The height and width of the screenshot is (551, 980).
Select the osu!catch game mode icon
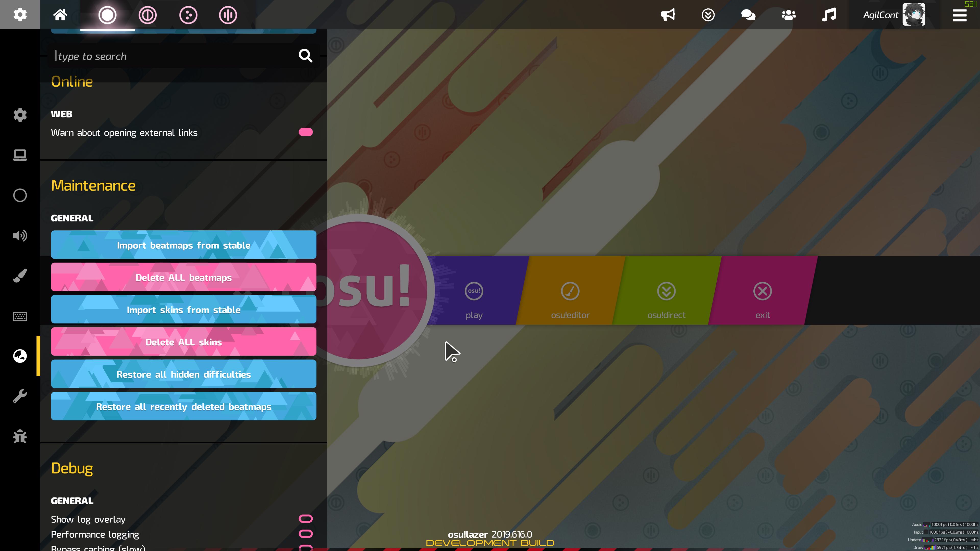[188, 15]
